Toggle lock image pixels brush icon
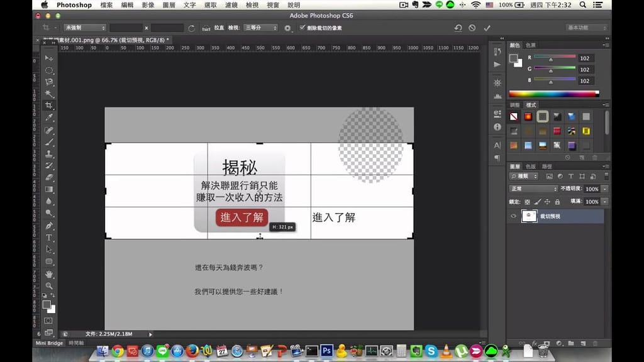 [537, 202]
